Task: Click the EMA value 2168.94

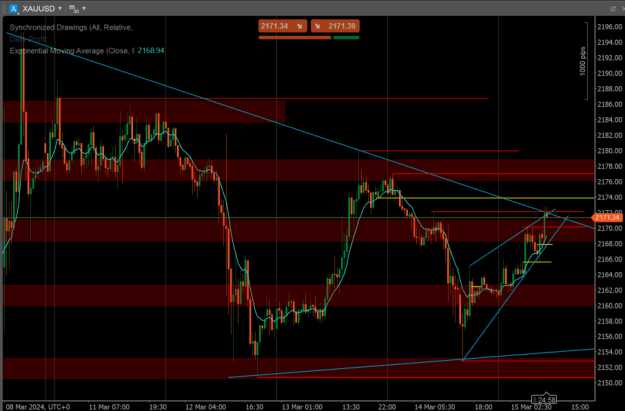Action: [x=151, y=51]
